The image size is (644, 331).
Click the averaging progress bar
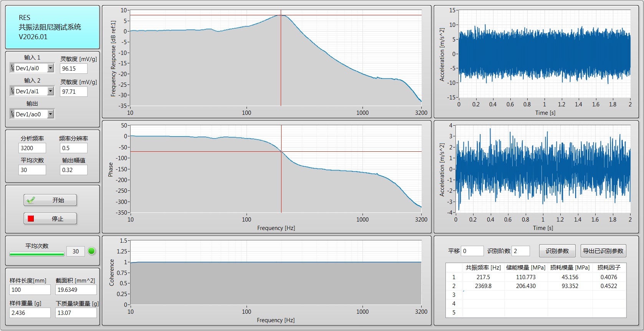click(x=37, y=254)
